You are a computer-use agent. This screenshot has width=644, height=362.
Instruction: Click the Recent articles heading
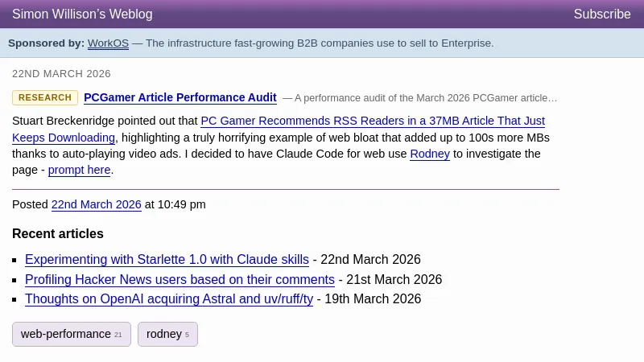click(x=58, y=234)
